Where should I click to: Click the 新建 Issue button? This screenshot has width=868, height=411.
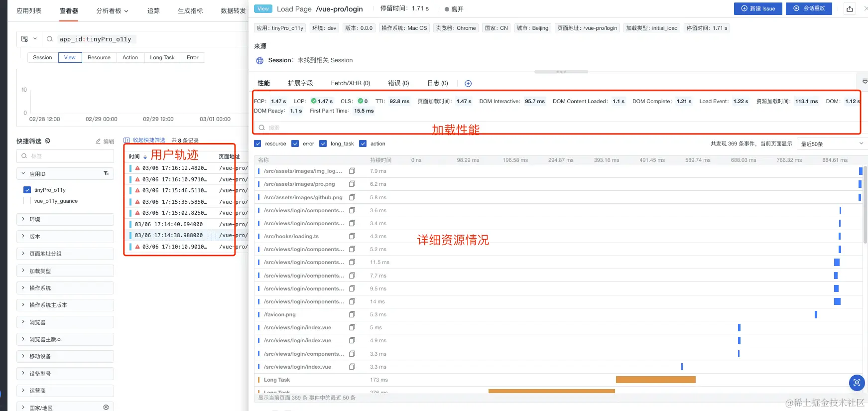coord(758,8)
